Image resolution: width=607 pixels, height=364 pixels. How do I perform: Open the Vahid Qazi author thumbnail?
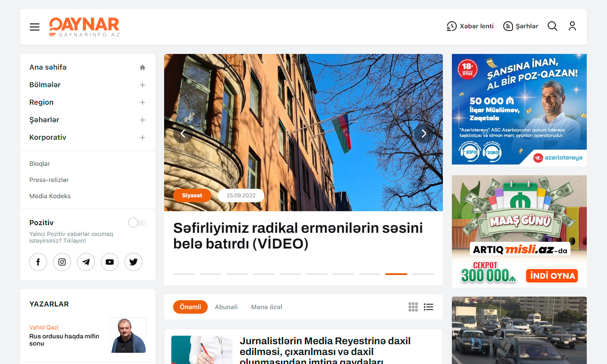[x=128, y=335]
